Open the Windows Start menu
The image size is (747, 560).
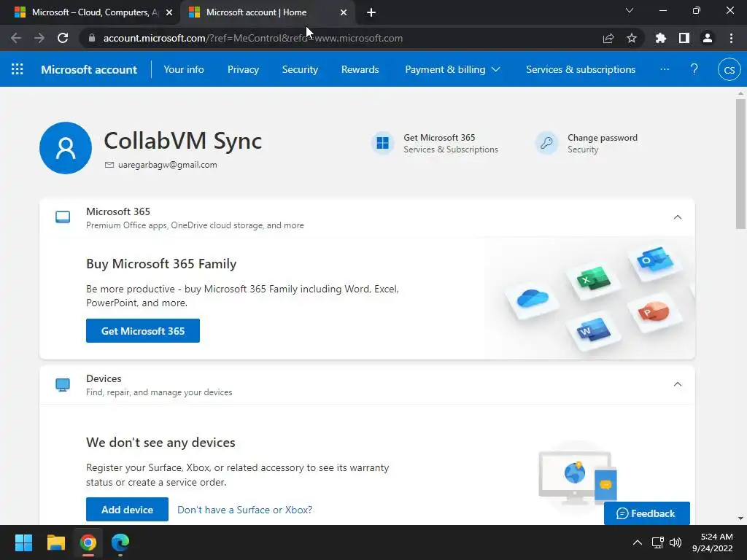[x=23, y=542]
